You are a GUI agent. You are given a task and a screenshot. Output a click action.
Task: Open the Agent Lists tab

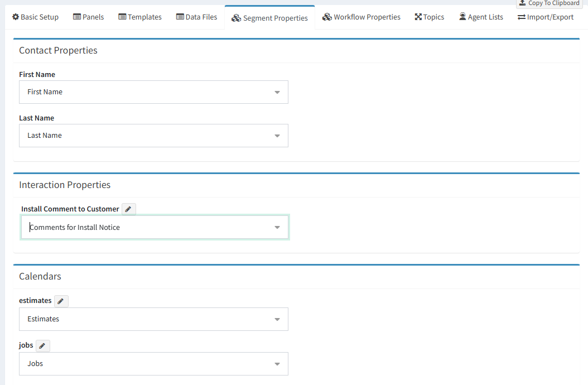tap(481, 17)
